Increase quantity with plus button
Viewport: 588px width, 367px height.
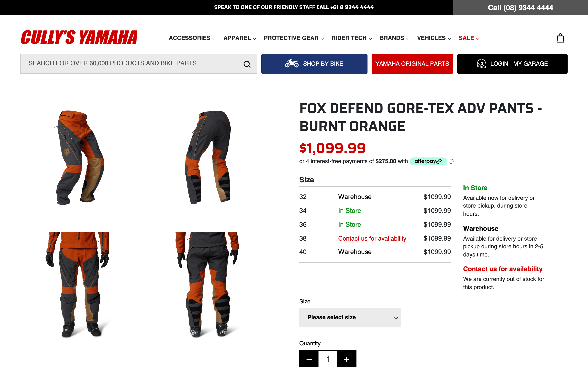[346, 359]
